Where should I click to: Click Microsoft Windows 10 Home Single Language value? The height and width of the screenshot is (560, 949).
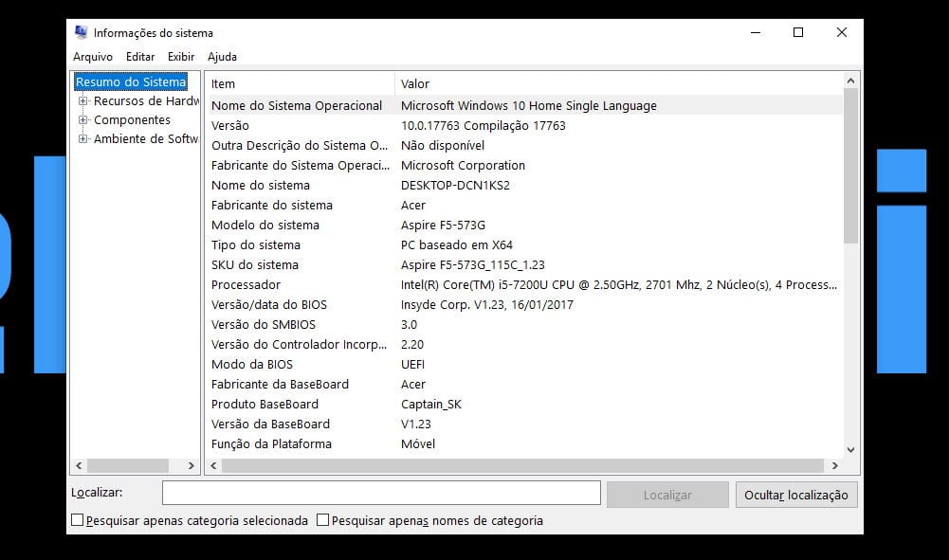[528, 106]
